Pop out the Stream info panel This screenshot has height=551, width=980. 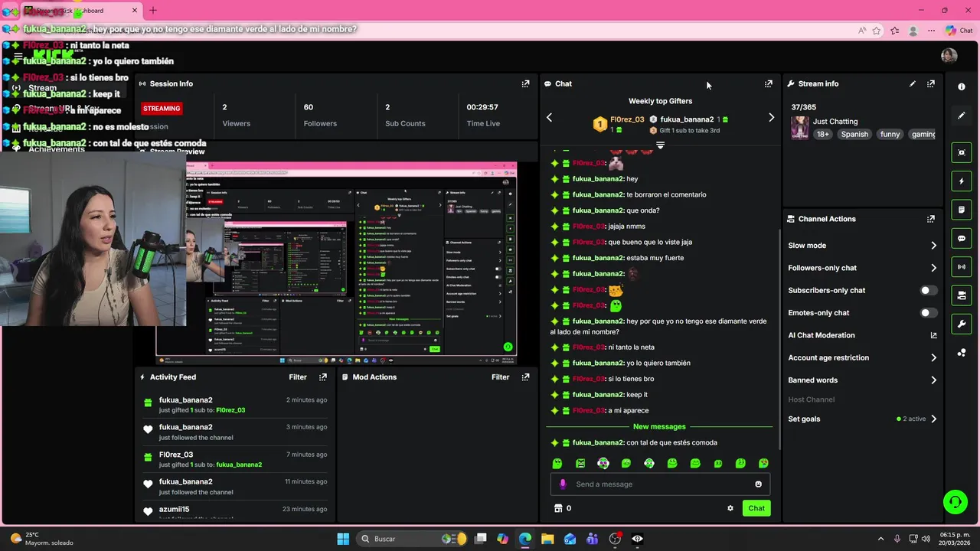931,83
